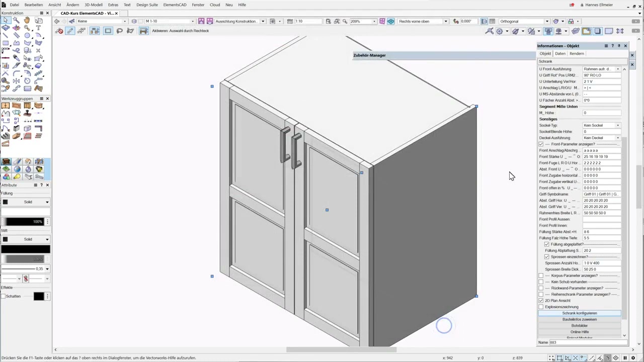Open the 209% zoom dropdown
This screenshot has height=362, width=644.
[363, 21]
